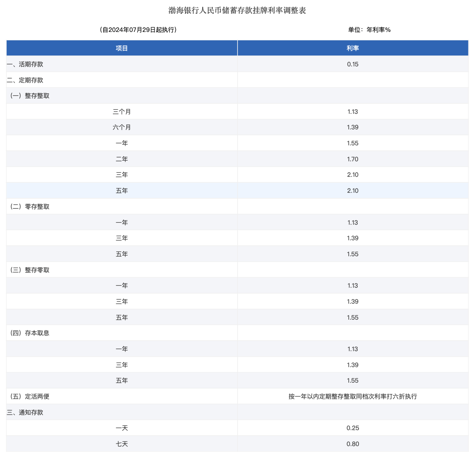Click the 五年 cell under 存本取息
Image resolution: width=476 pixels, height=457 pixels.
pyautogui.click(x=122, y=381)
